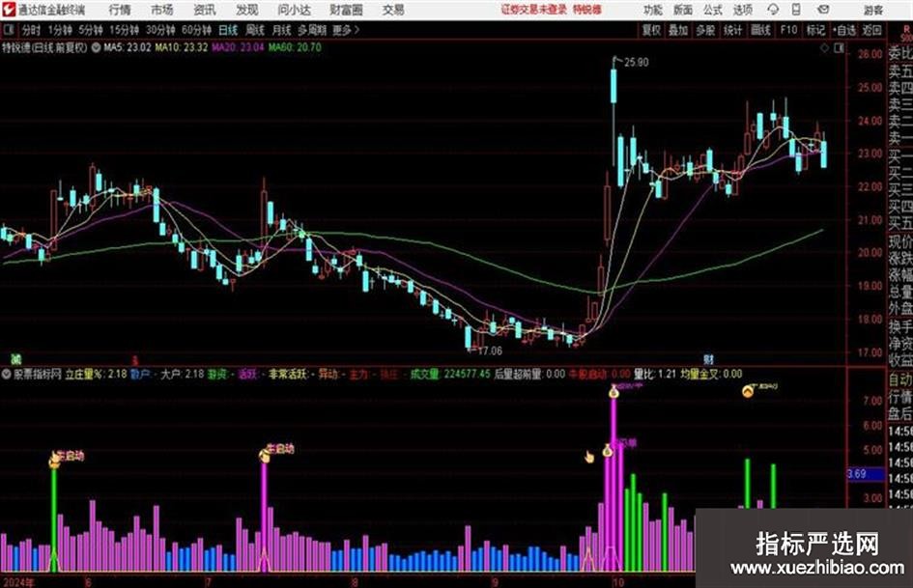
Task: Select the 多周期 tab
Action: (312, 30)
